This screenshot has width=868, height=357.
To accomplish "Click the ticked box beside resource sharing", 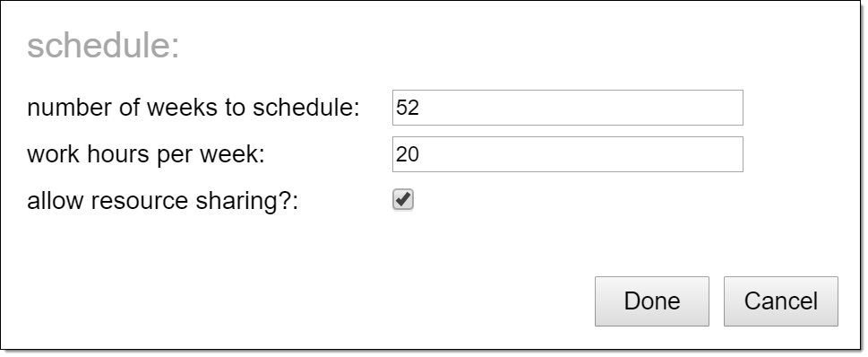I will point(403,200).
